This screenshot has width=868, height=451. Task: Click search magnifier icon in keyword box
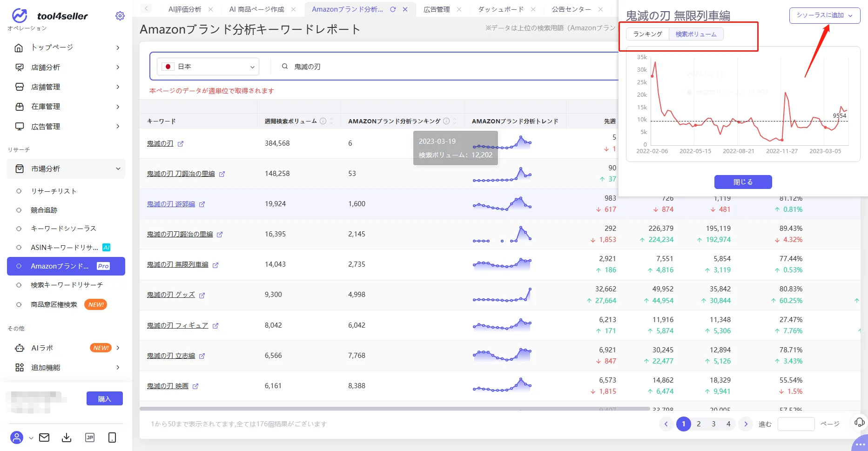pos(285,67)
